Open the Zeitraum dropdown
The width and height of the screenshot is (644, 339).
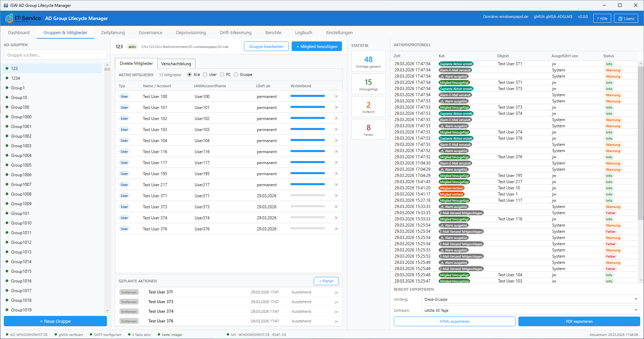[530, 310]
